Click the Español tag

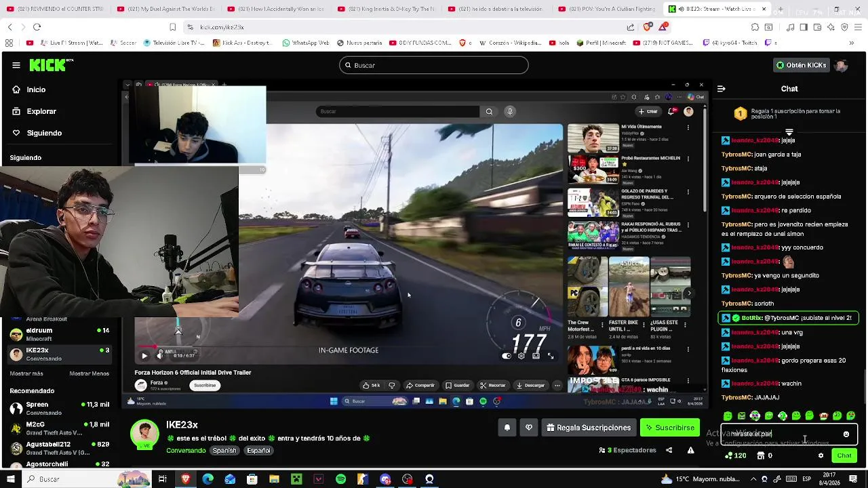coord(258,451)
